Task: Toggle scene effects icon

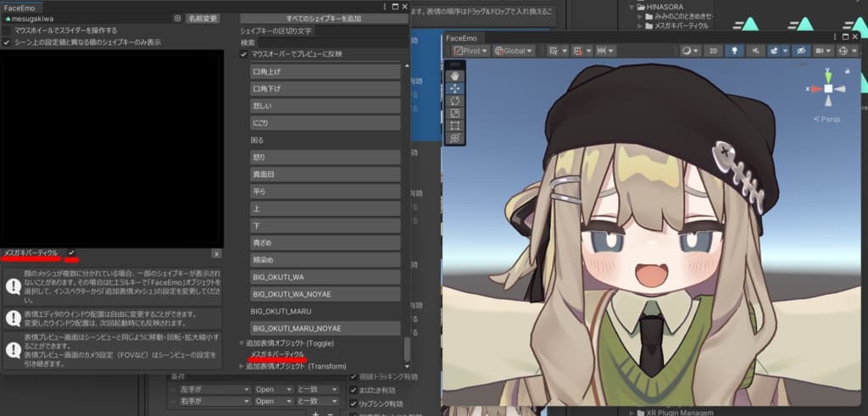Action: click(774, 51)
